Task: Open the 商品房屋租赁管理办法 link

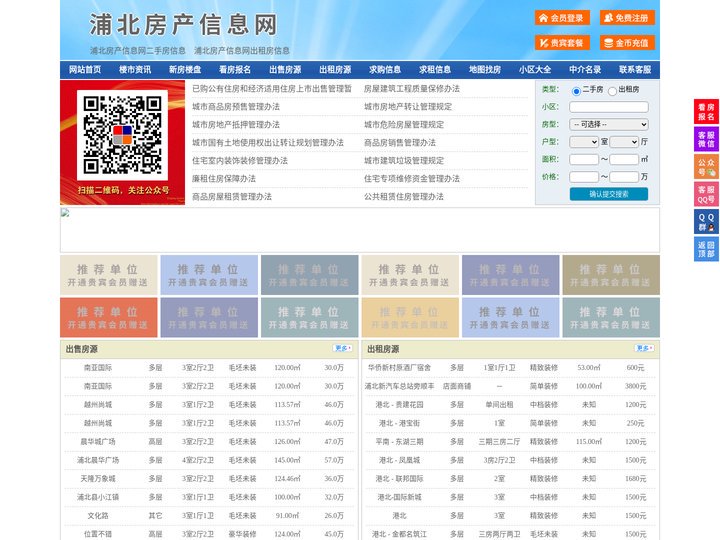Action: pyautogui.click(x=232, y=197)
